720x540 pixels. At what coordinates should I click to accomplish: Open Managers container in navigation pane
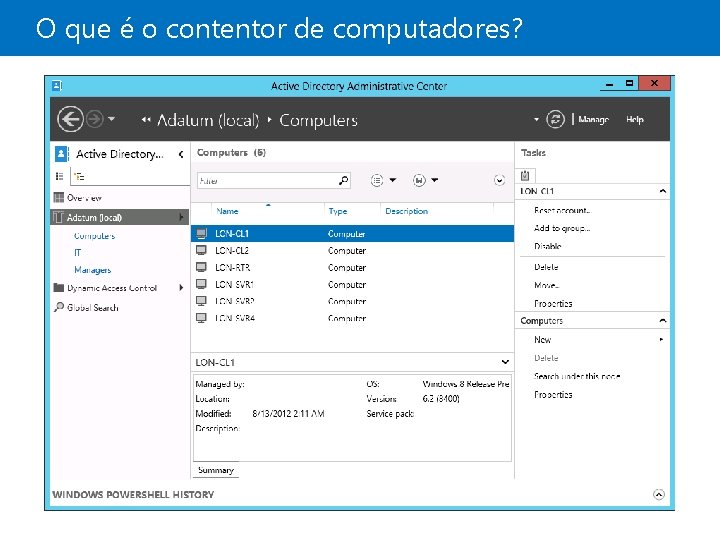(92, 270)
